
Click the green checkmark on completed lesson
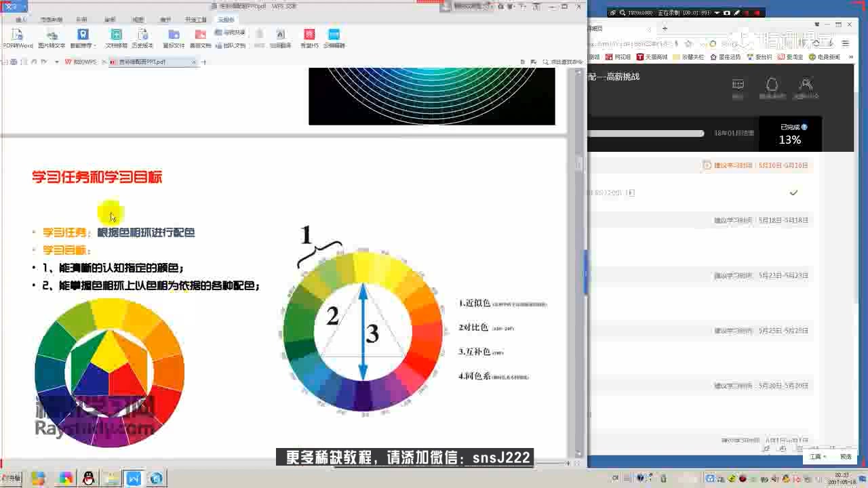[x=793, y=192]
